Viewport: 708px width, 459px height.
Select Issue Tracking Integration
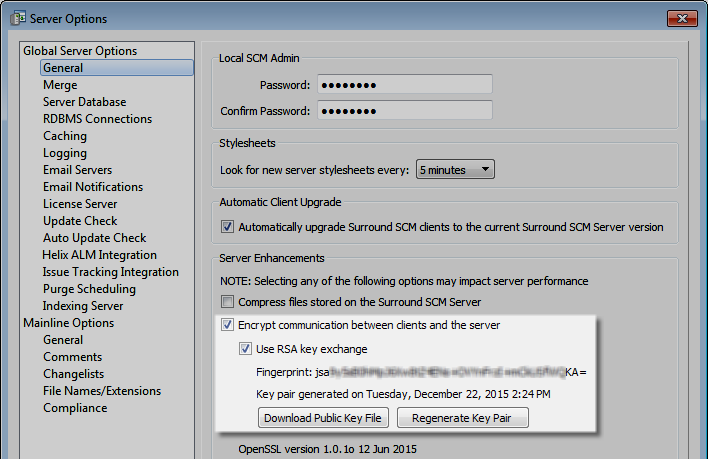click(x=111, y=272)
